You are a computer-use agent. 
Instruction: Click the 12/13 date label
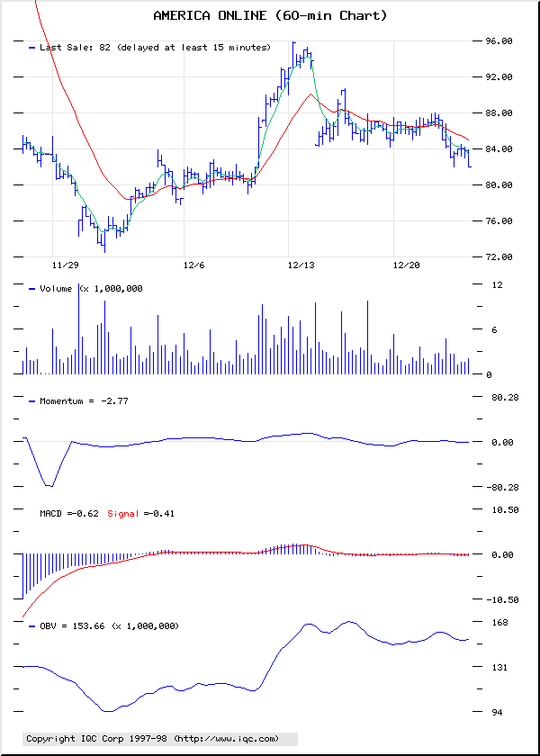301,265
